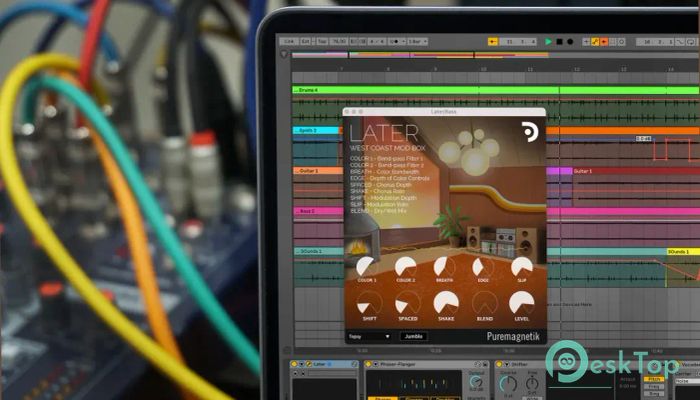
Task: Click the Draw Mode curve icon at top right
Action: pyautogui.click(x=680, y=42)
